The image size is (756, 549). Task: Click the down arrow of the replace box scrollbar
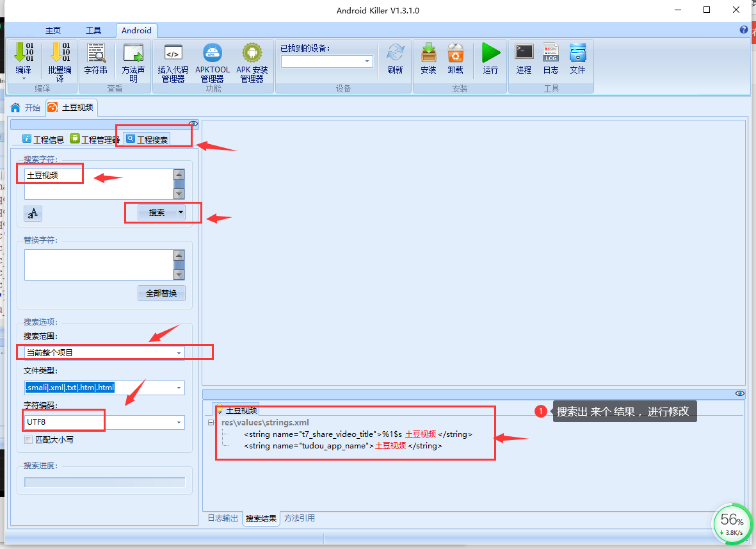(179, 274)
